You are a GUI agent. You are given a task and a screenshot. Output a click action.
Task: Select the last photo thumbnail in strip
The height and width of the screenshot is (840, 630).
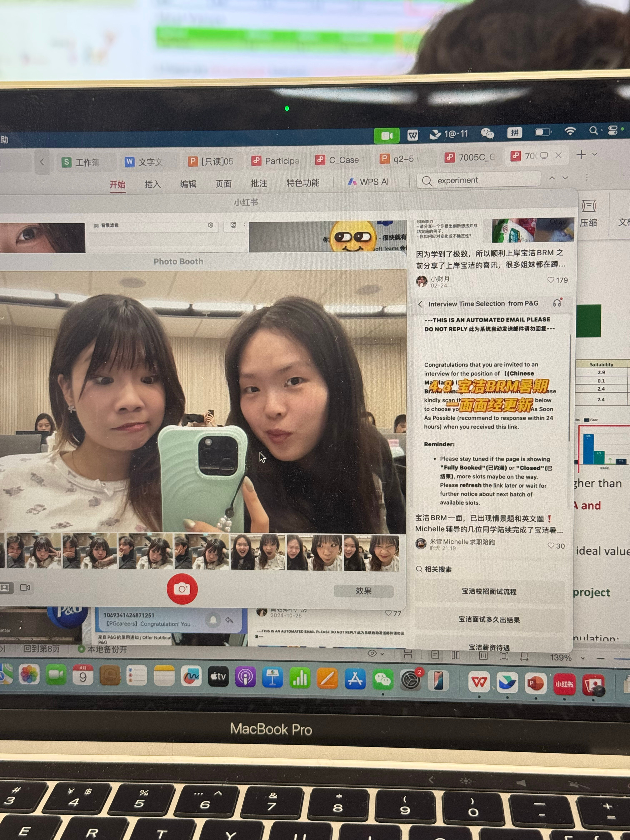[x=371, y=552]
